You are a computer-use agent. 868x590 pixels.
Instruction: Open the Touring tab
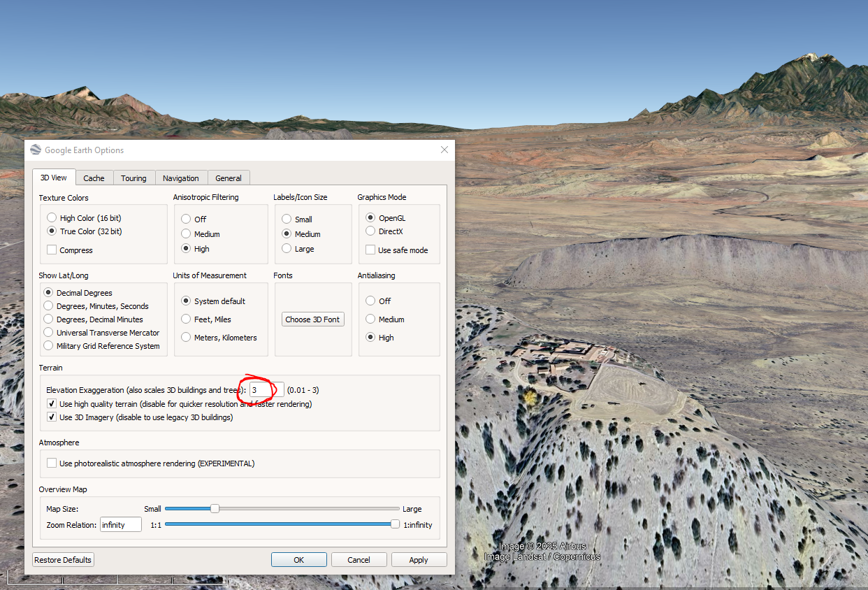point(133,178)
